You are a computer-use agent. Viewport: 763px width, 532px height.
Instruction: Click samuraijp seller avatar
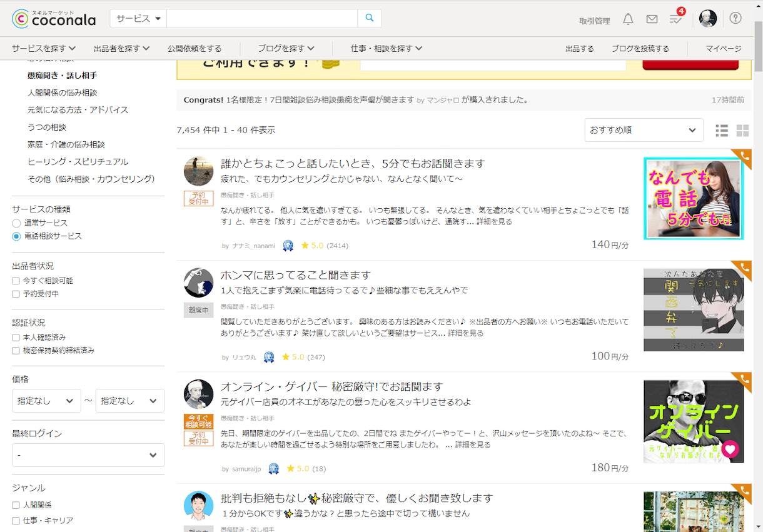198,394
